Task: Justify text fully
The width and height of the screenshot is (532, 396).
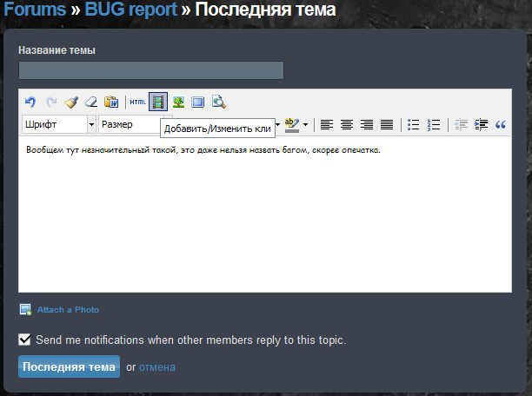Action: (387, 125)
